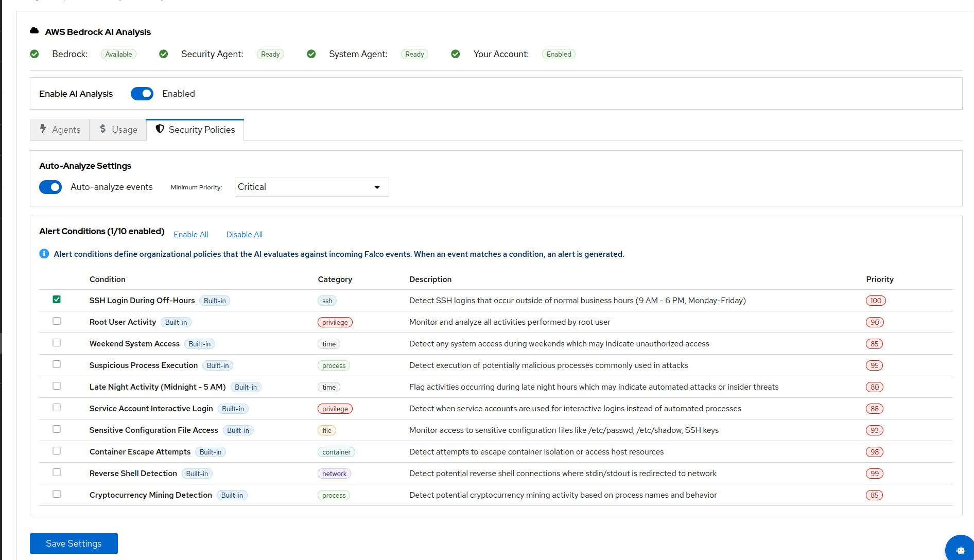The width and height of the screenshot is (974, 560).
Task: Click the priority 93 badge
Action: [x=875, y=430]
